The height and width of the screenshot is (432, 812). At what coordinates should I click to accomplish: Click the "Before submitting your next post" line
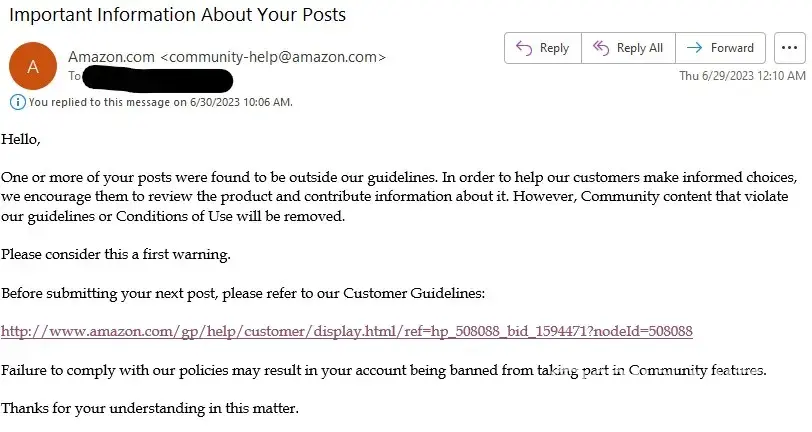[243, 293]
